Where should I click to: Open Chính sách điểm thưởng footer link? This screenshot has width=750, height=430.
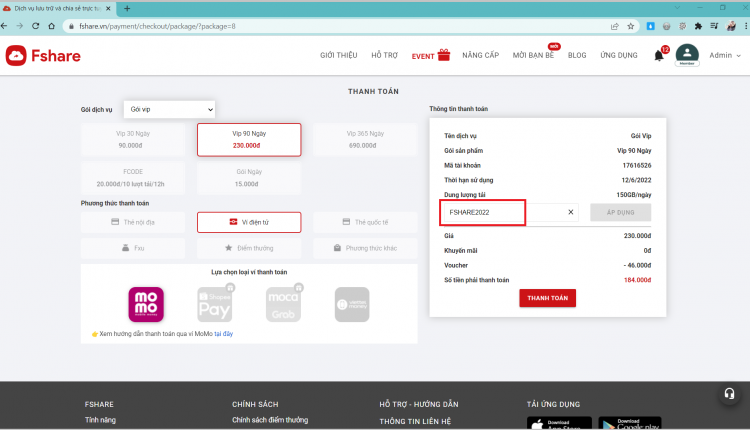tap(270, 420)
